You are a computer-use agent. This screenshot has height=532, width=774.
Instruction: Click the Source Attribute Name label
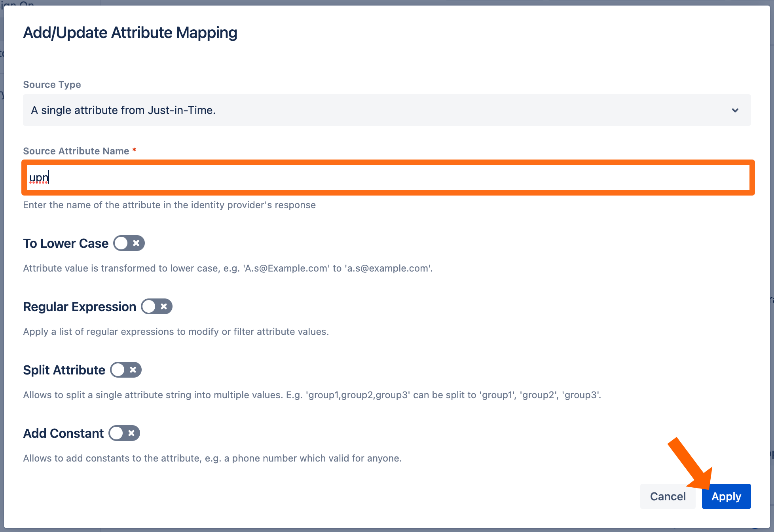pos(76,151)
